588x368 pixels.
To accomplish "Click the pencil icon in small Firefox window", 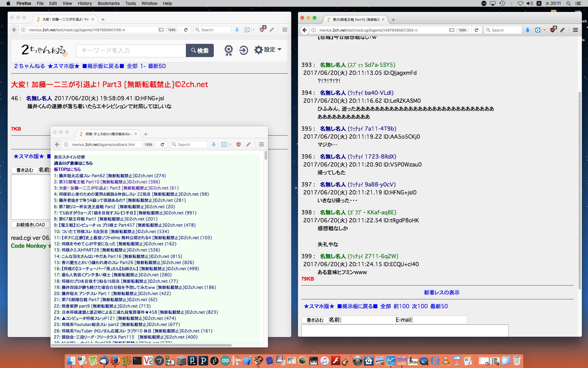I will (248, 144).
